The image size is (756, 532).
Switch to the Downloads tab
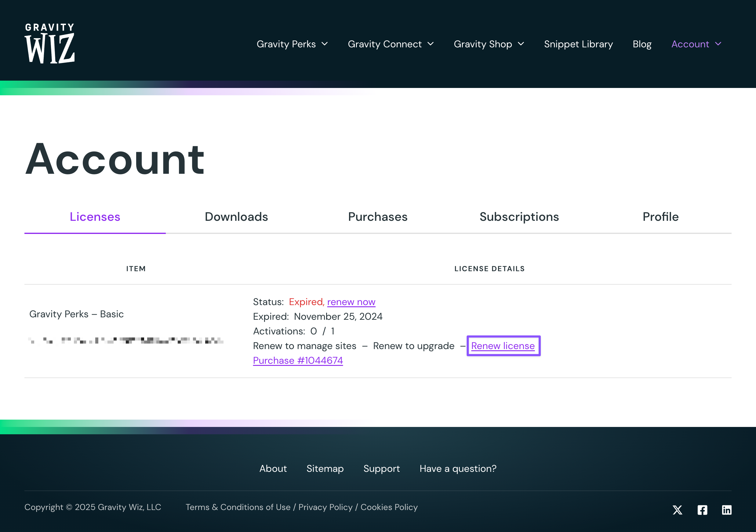pyautogui.click(x=236, y=217)
